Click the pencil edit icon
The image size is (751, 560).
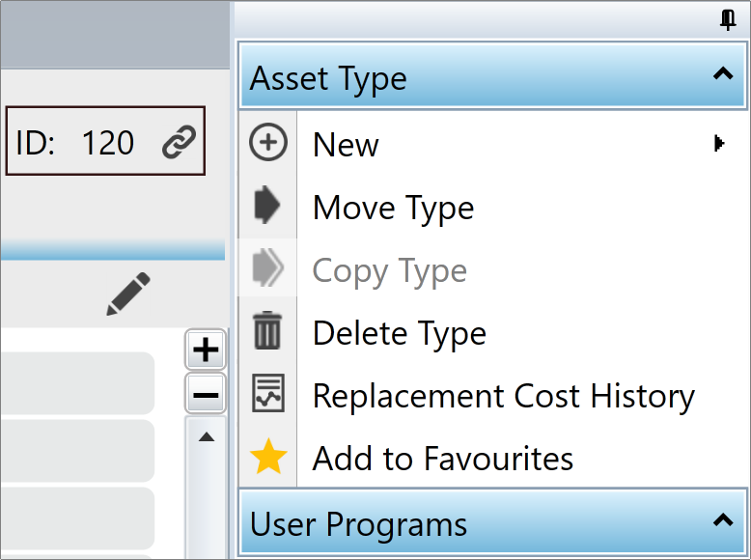point(127,294)
